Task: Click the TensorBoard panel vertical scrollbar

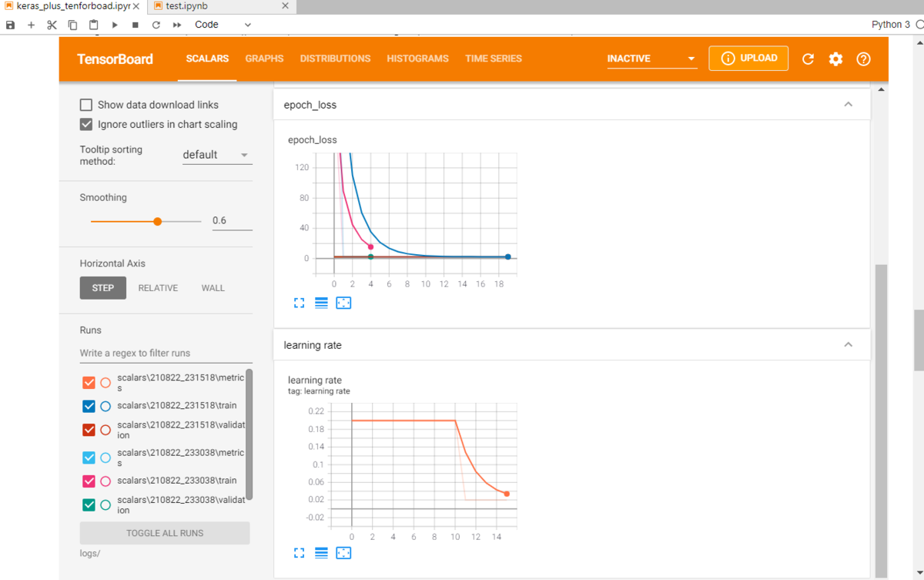Action: click(881, 420)
